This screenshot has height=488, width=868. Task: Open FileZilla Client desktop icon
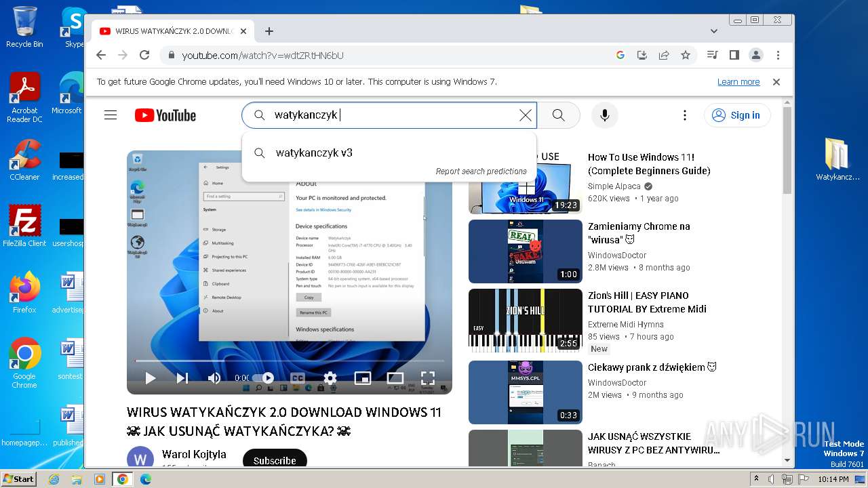tap(24, 226)
